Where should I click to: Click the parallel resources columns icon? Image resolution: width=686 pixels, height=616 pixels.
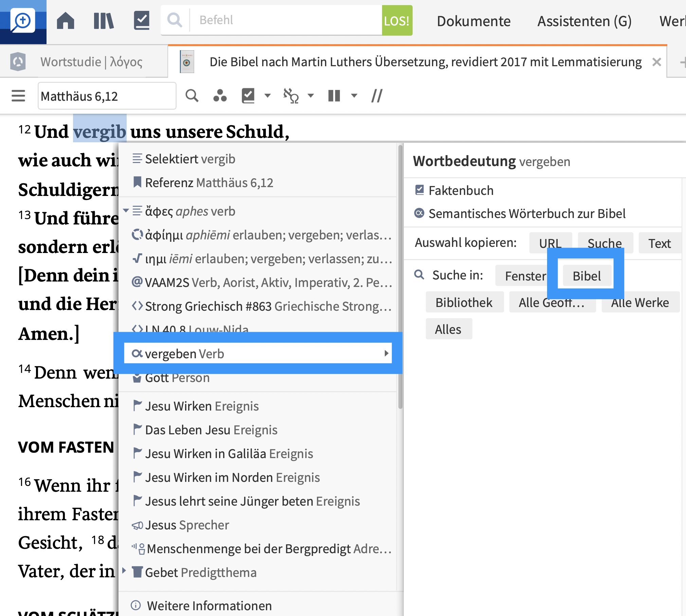click(334, 96)
